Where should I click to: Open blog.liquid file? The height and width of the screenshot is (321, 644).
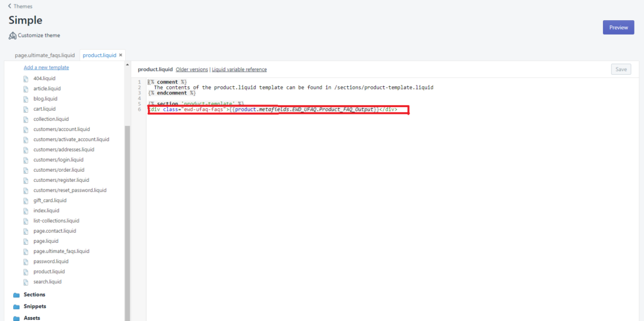point(45,99)
